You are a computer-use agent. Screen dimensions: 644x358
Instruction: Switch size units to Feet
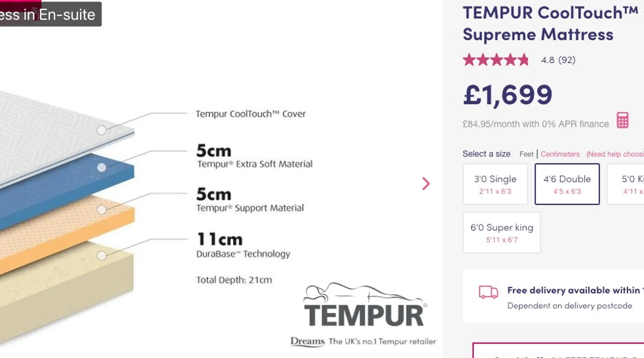526,154
